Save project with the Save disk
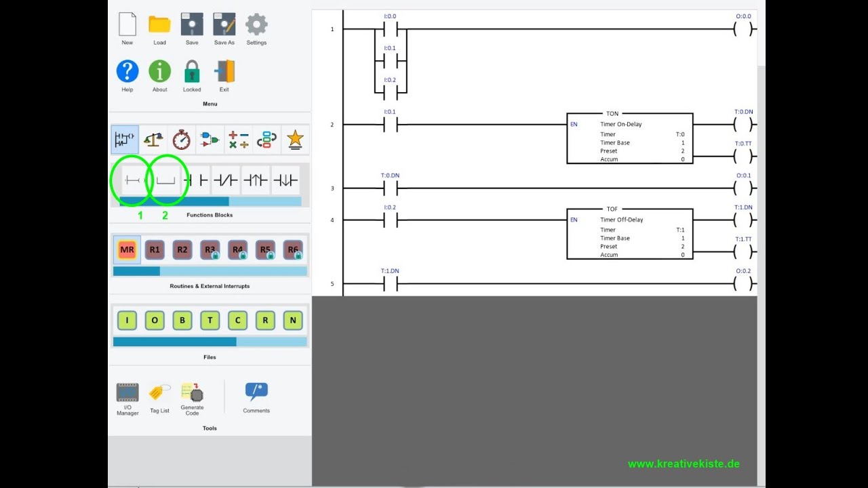Screen dimensions: 868x488 (192, 24)
